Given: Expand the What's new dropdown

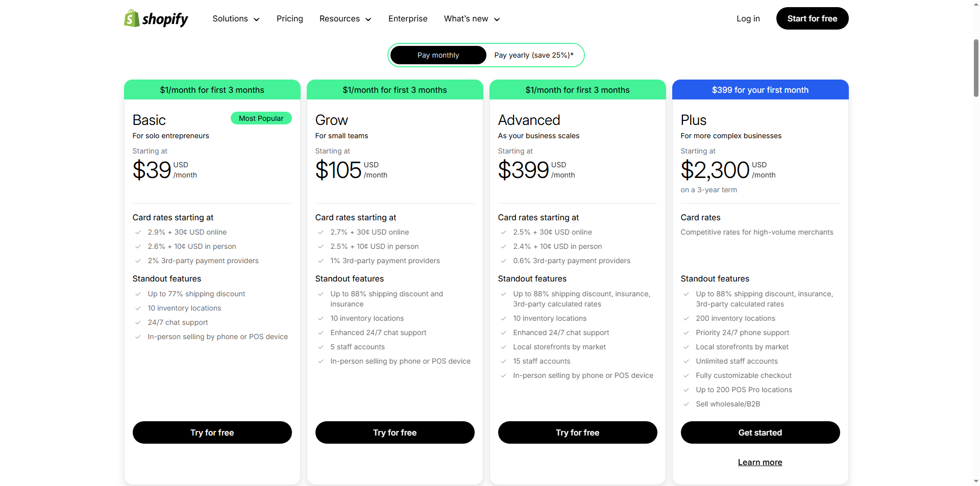Looking at the screenshot, I should click(x=472, y=19).
